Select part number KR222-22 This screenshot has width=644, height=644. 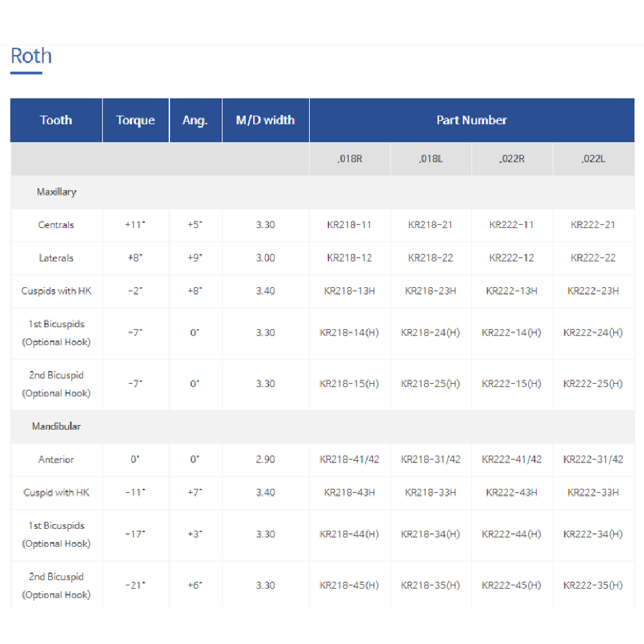(593, 258)
